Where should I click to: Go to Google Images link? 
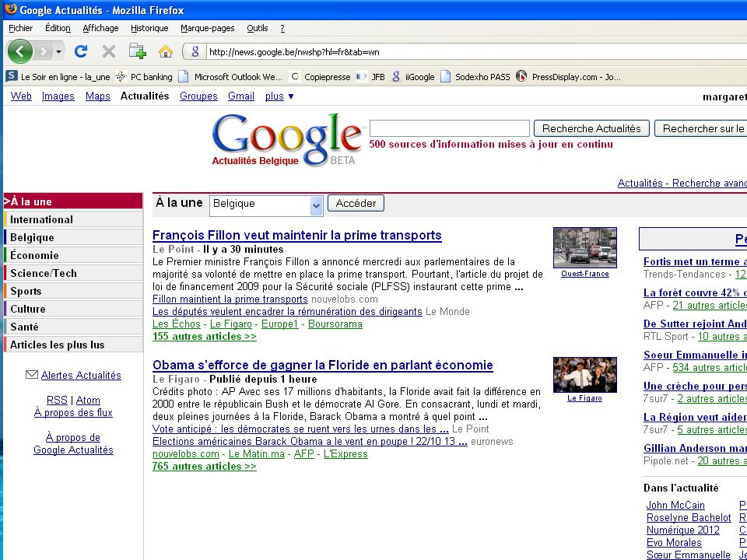point(58,96)
